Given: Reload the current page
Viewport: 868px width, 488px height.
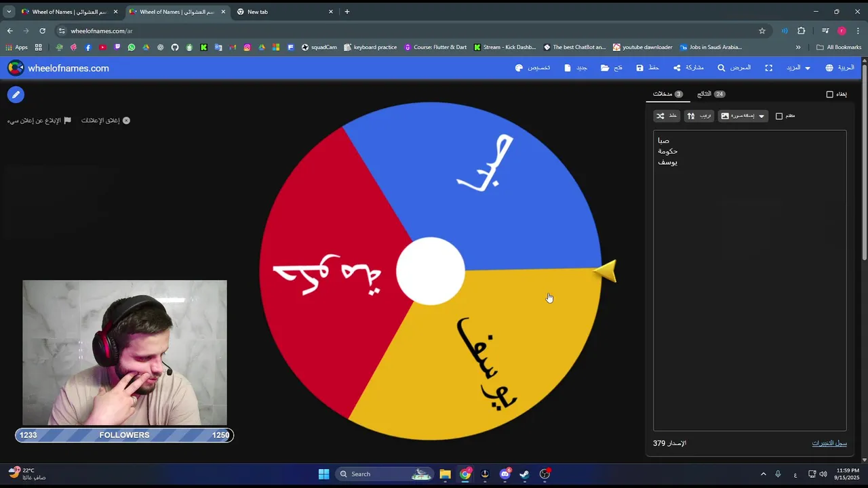Looking at the screenshot, I should [42, 30].
